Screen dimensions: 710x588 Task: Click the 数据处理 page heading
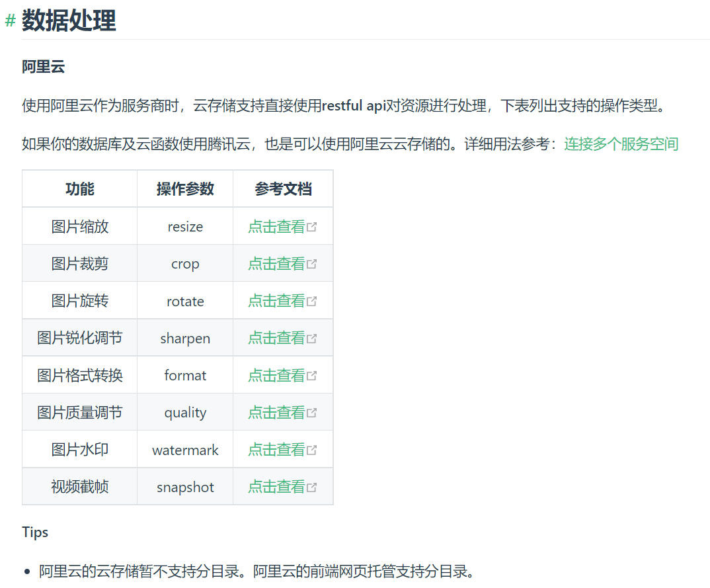click(69, 21)
